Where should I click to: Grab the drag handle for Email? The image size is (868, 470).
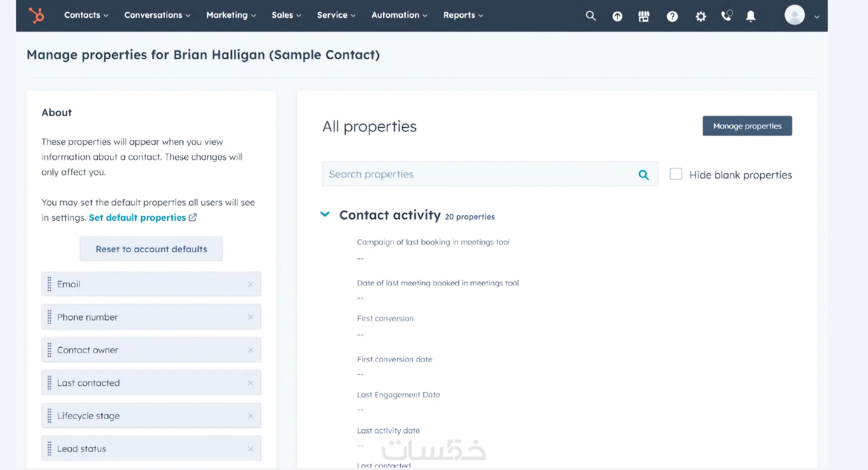coord(49,284)
